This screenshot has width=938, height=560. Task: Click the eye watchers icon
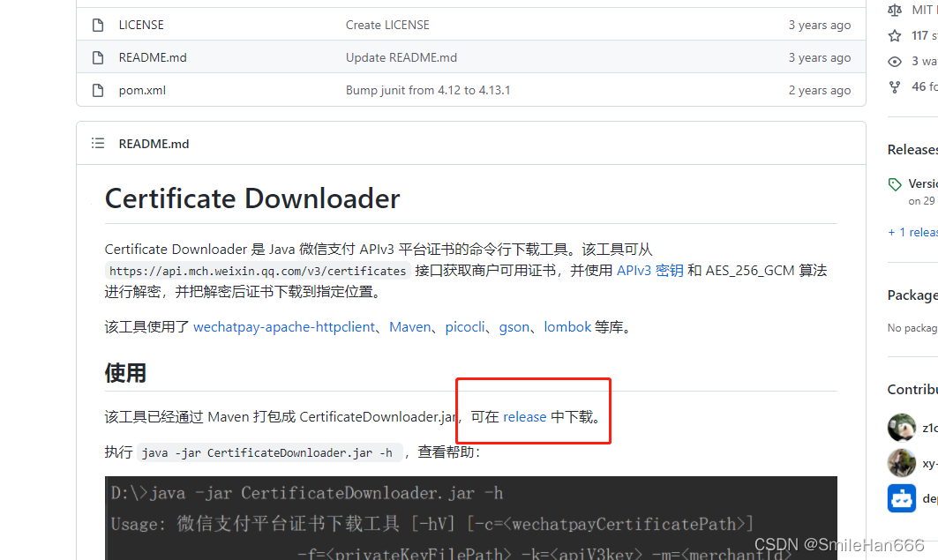click(895, 62)
